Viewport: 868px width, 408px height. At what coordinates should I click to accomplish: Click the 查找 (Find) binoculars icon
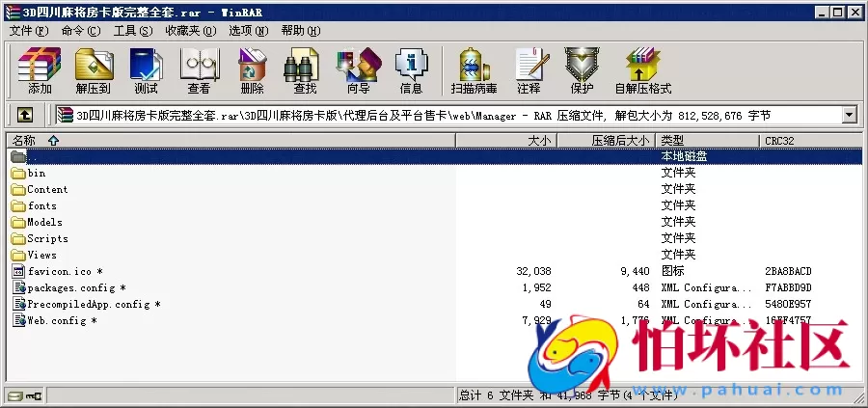302,65
